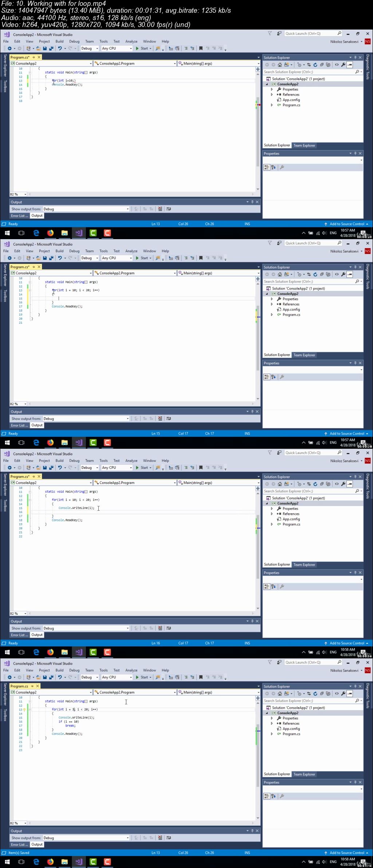Click editor horizontal scrollbar in third frame

pos(141,614)
